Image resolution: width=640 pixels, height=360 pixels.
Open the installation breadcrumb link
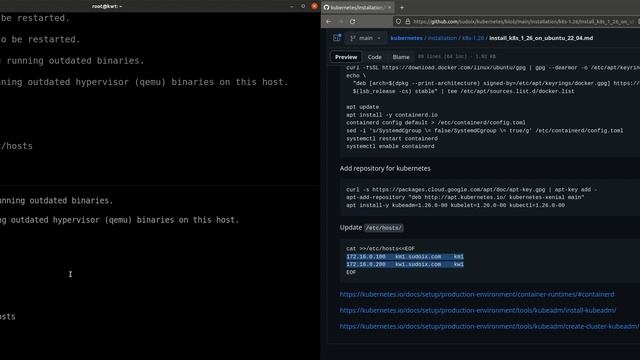point(442,38)
